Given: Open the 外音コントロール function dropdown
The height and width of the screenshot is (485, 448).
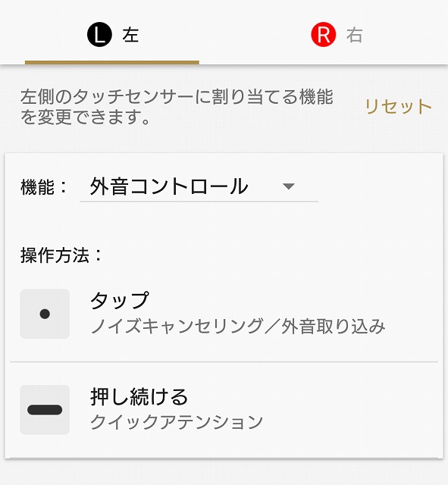Looking at the screenshot, I should click(x=199, y=186).
